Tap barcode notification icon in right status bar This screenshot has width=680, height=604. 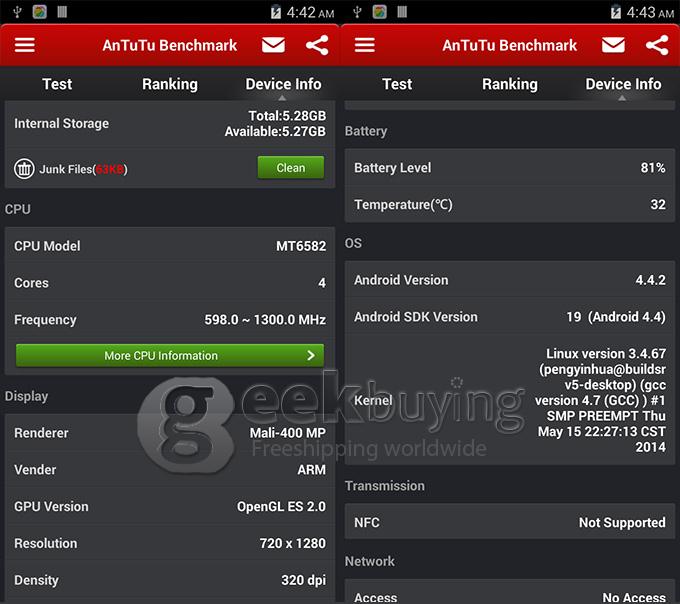click(x=402, y=12)
